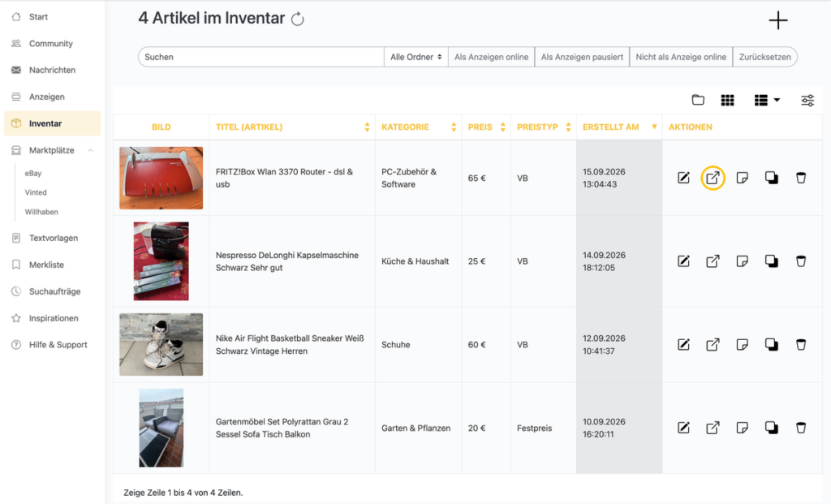
Task: Add new inventory item with plus icon
Action: pyautogui.click(x=778, y=20)
